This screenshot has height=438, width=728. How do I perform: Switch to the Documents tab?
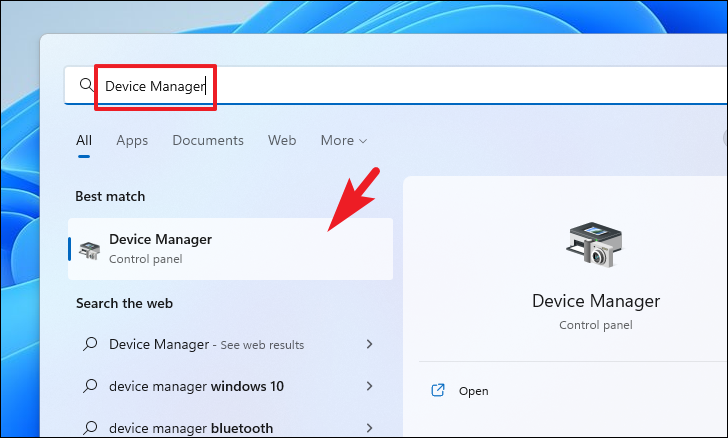coord(208,140)
